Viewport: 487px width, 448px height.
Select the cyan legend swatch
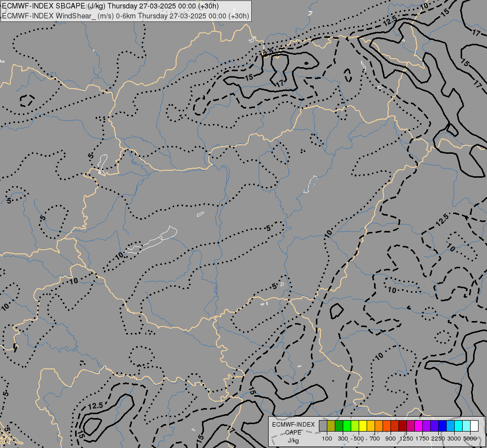tap(458, 426)
